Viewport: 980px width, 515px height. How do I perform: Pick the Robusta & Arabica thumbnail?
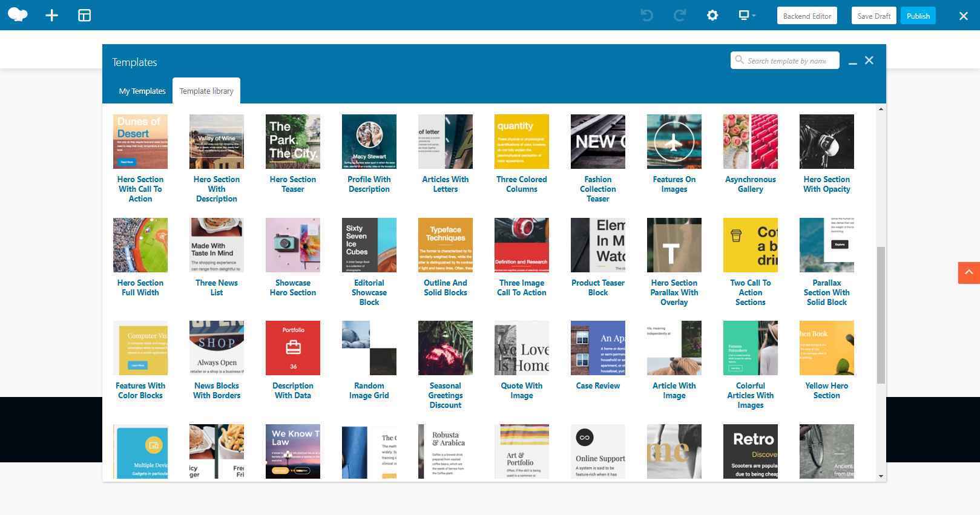(446, 451)
